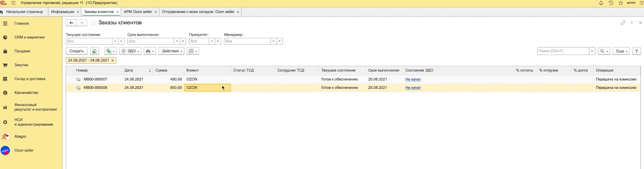Add Заказы клиентов to favorites star
Image resolution: width=644 pixels, height=169 pixels.
(93, 23)
